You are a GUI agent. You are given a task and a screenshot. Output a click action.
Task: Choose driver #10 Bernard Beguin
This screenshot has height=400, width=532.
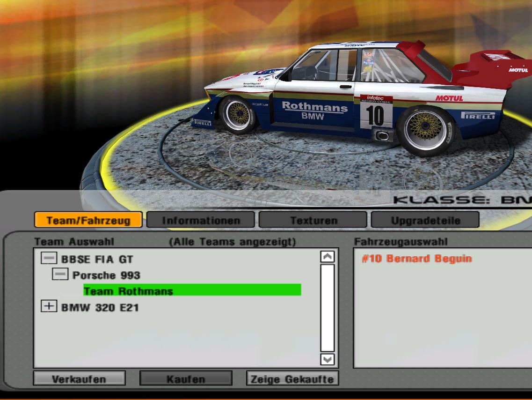(416, 259)
